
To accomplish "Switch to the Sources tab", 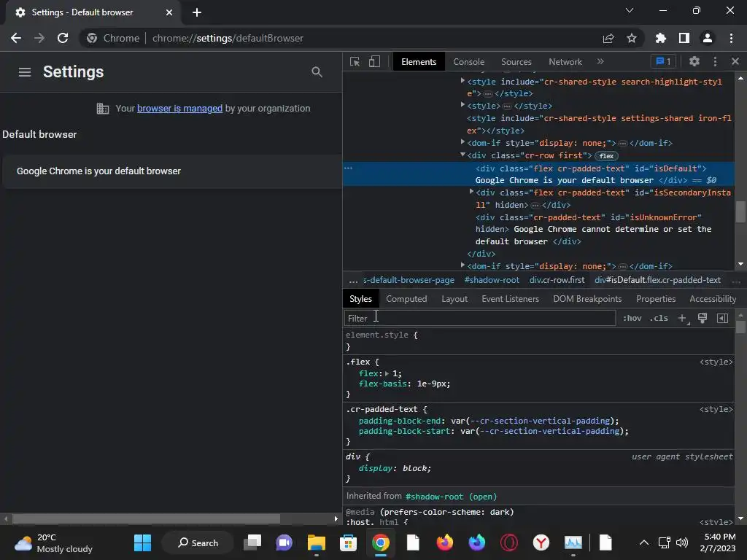I will [516, 62].
